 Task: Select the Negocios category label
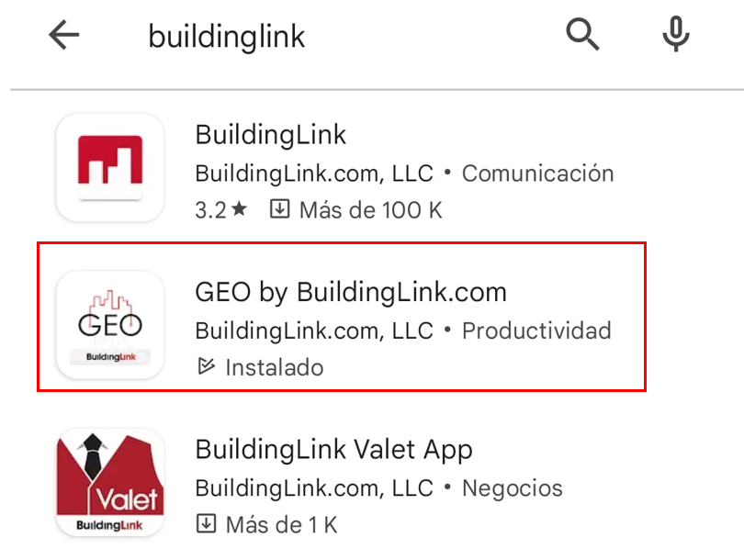point(513,487)
